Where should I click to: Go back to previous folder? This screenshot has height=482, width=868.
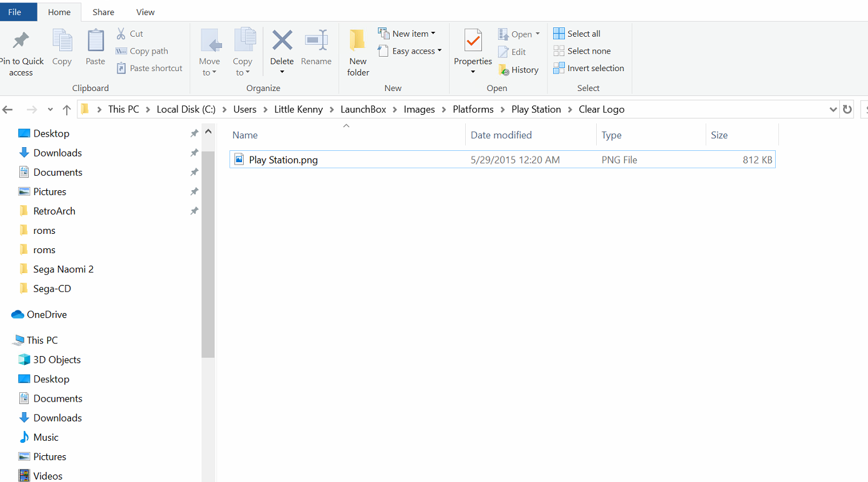[7, 110]
